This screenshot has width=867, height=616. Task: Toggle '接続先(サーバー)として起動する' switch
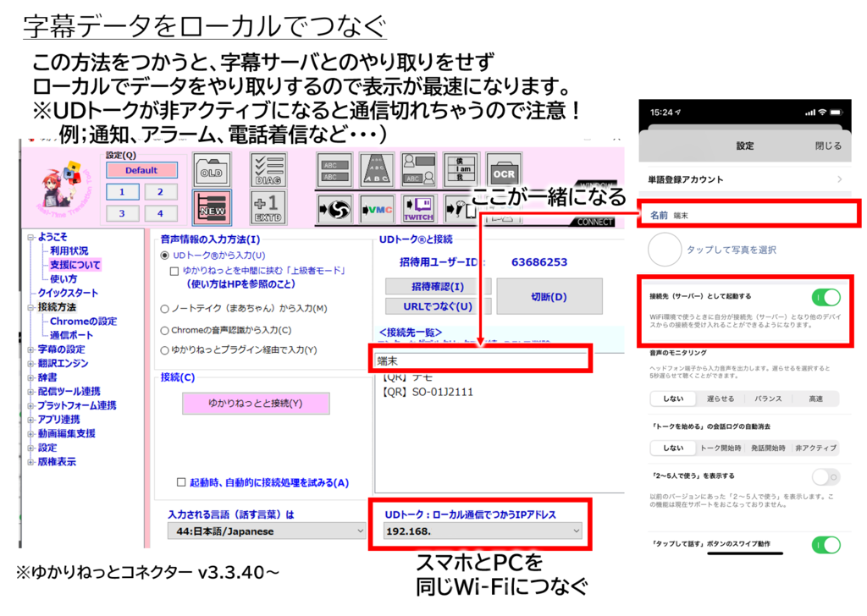tap(826, 297)
